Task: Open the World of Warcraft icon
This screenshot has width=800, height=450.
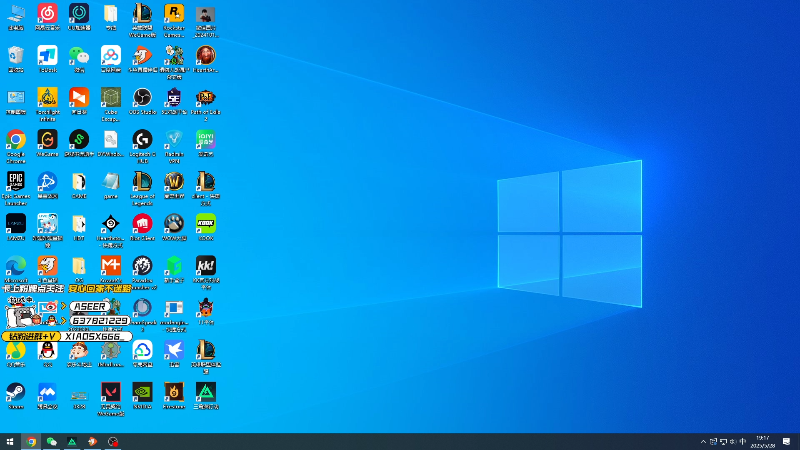Action: (x=174, y=186)
